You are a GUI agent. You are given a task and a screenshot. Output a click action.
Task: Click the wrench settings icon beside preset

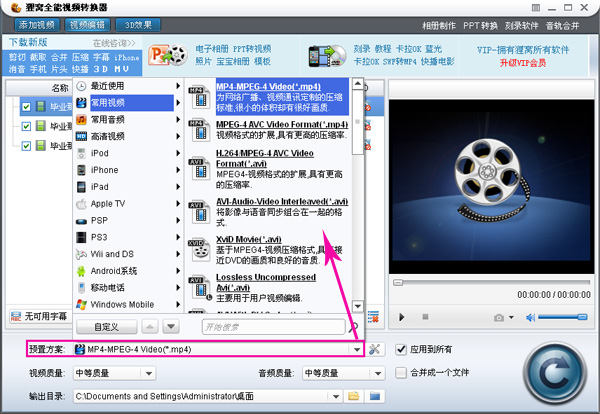pos(374,349)
